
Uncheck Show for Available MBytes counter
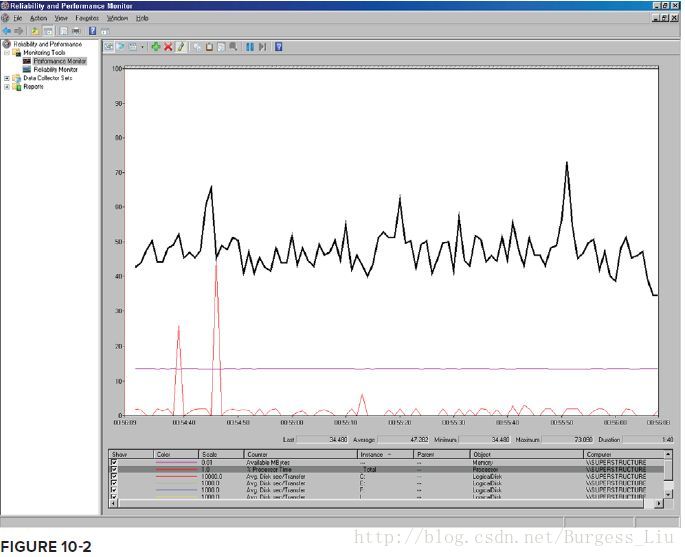(114, 462)
